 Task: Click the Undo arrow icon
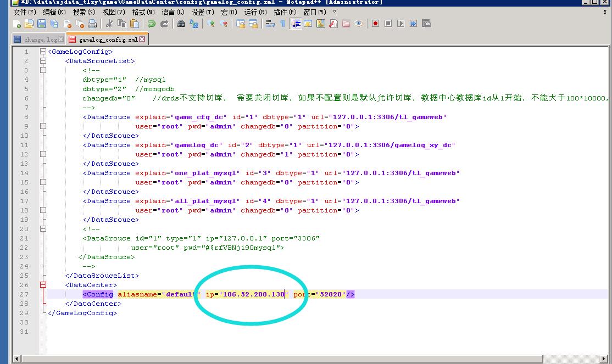coord(151,24)
